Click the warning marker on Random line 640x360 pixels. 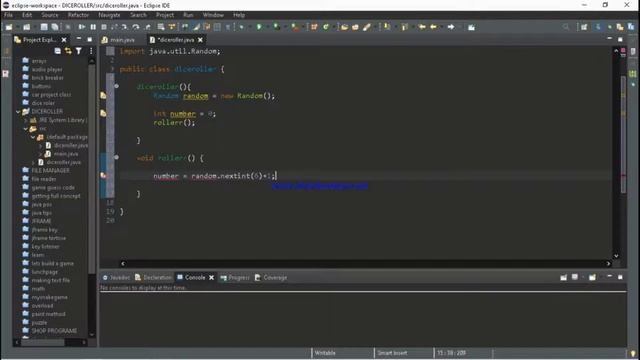tap(103, 96)
